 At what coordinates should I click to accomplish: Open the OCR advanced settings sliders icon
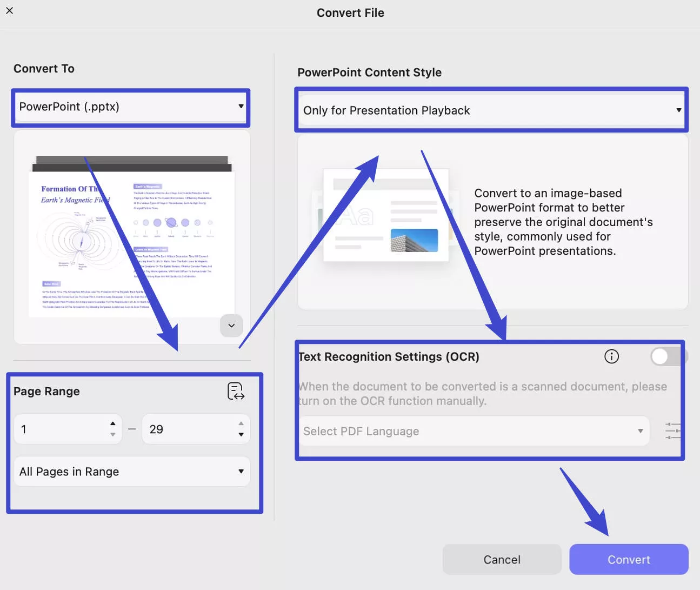[673, 431]
